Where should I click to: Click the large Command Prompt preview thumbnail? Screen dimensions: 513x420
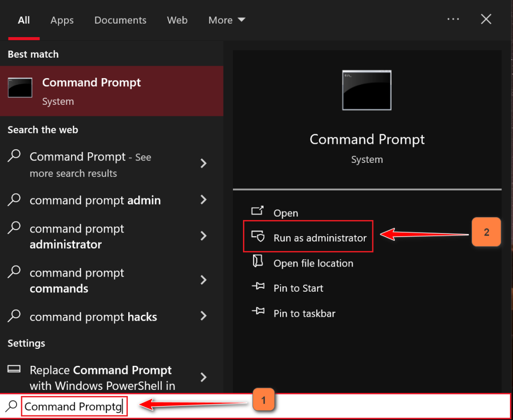(x=367, y=90)
